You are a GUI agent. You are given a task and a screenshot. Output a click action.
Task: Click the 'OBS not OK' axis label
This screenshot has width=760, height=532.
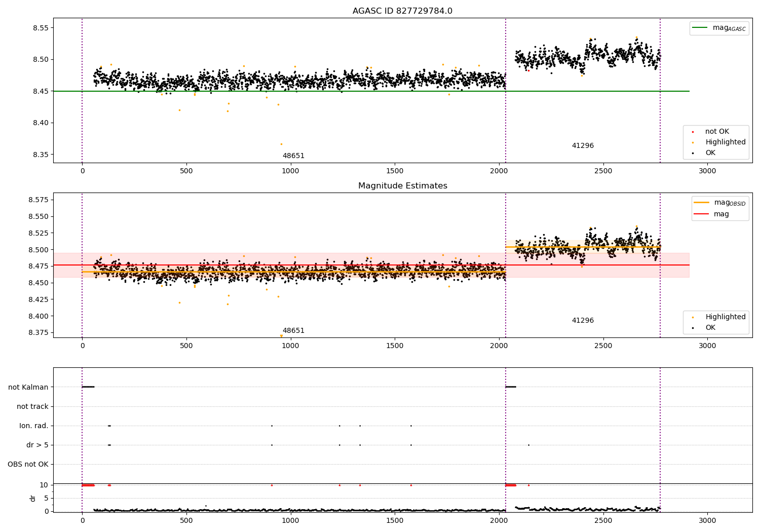click(x=28, y=464)
